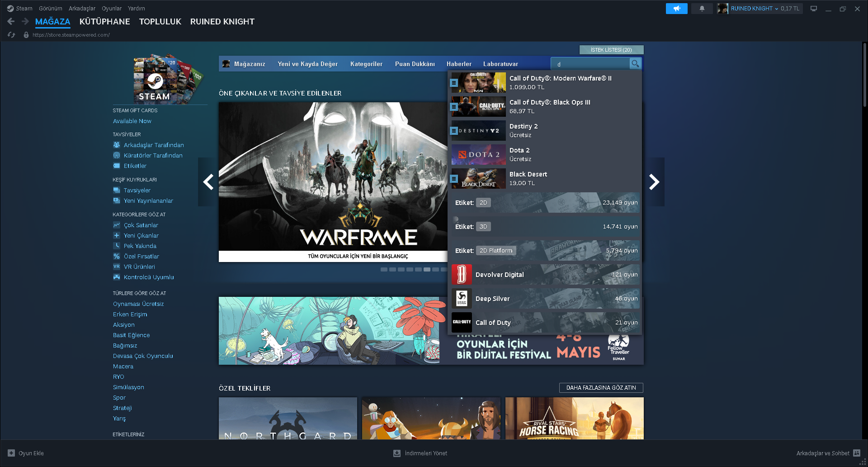Screen dimensions: 868x467
Task: Open Rival Stars Horse Racing offer
Action: click(x=574, y=418)
